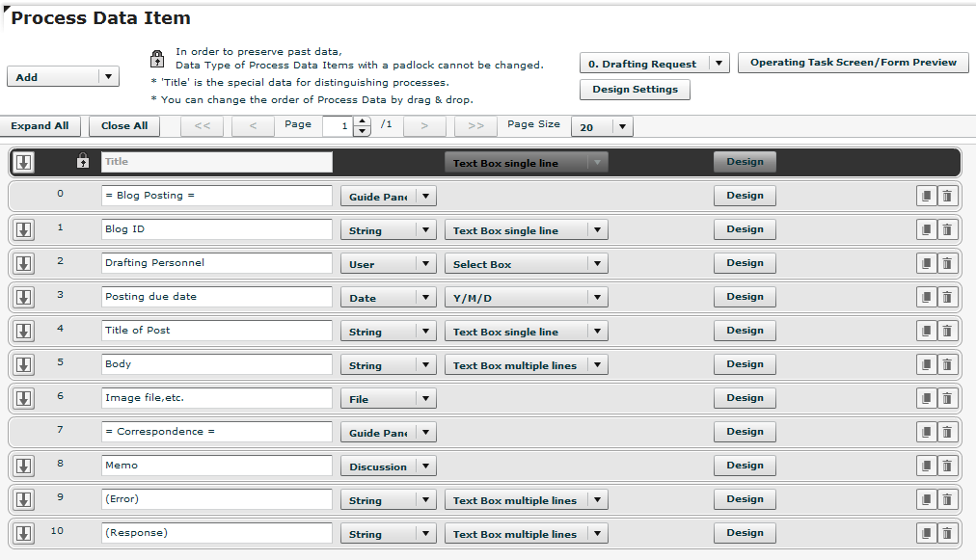Copy the Body data item
The width and height of the screenshot is (976, 560).
coord(926,364)
